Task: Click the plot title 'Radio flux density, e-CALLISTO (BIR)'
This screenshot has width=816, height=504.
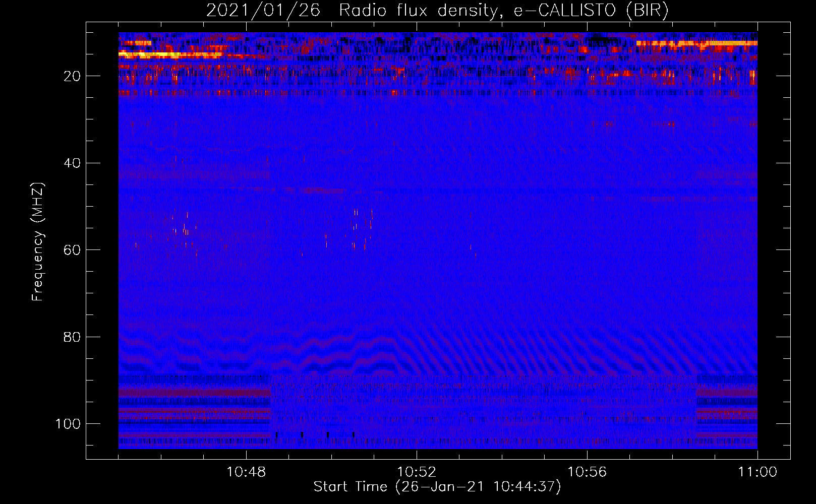Action: (x=503, y=10)
